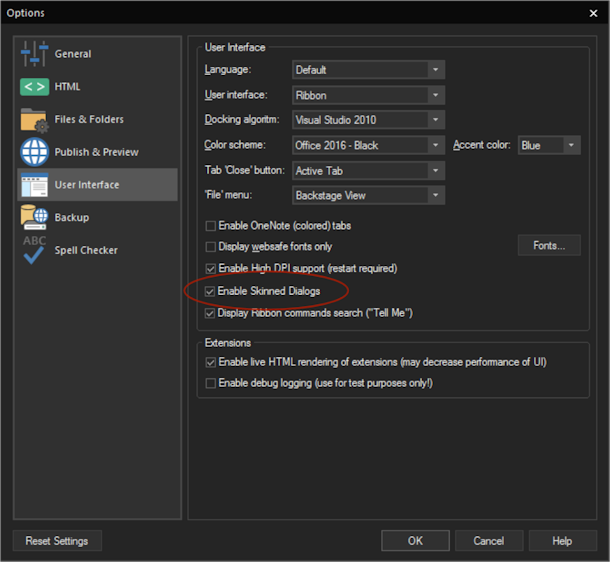The image size is (610, 562).
Task: Expand the Color scheme dropdown
Action: 368,145
